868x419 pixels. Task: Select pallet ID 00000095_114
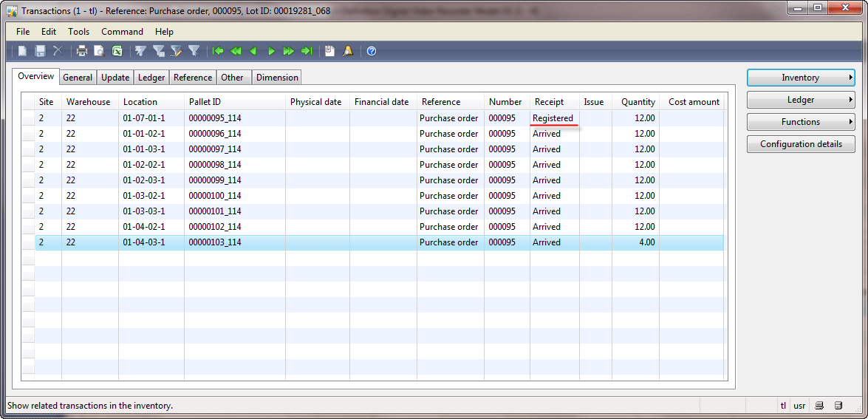pyautogui.click(x=235, y=118)
